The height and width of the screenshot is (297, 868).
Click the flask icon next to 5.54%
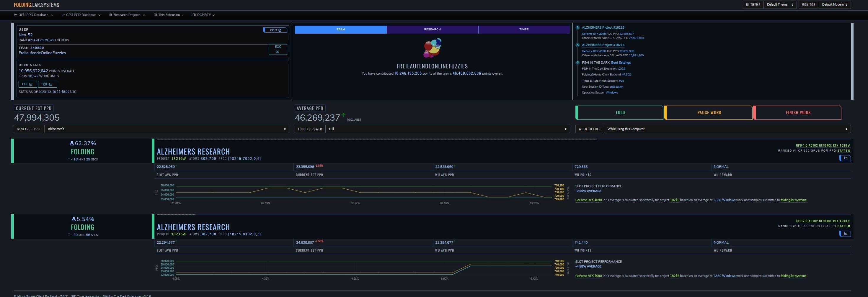[74, 219]
